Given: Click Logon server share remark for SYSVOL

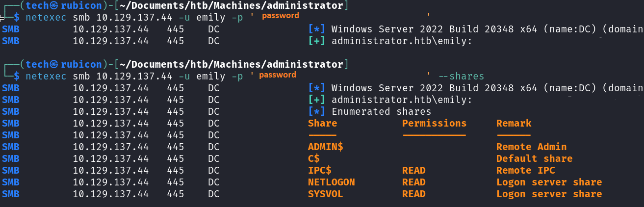Looking at the screenshot, I should click(549, 194).
